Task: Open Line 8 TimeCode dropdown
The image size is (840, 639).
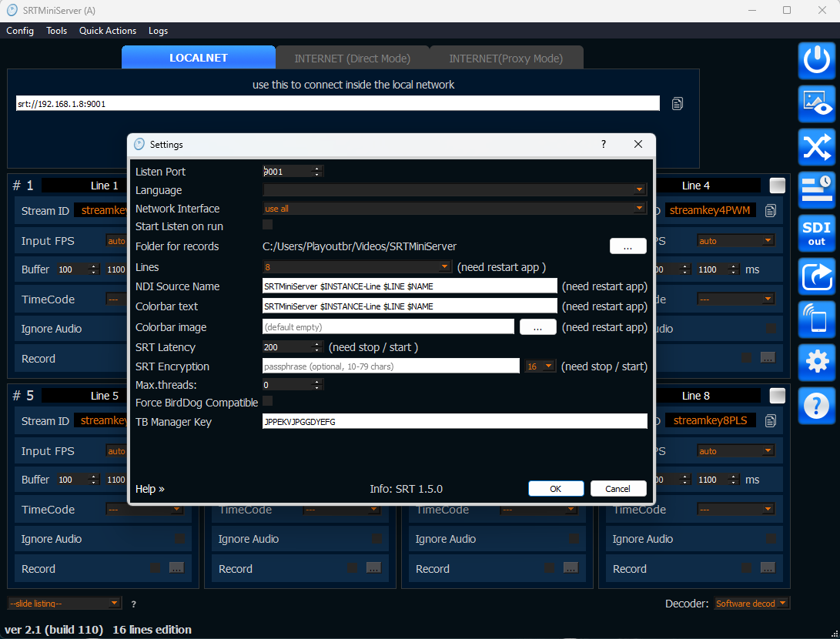Action: pos(735,509)
